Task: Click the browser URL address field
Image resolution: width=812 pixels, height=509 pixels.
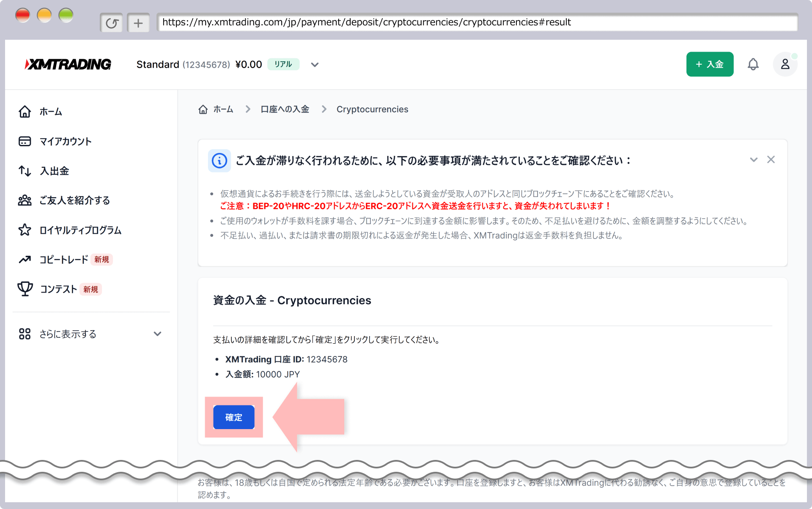Action: [x=476, y=22]
